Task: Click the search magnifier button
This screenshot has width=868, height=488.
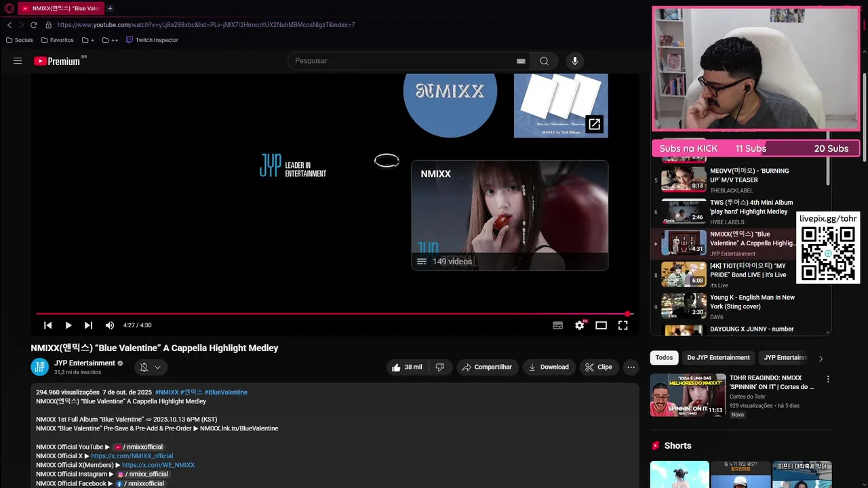Action: 544,61
